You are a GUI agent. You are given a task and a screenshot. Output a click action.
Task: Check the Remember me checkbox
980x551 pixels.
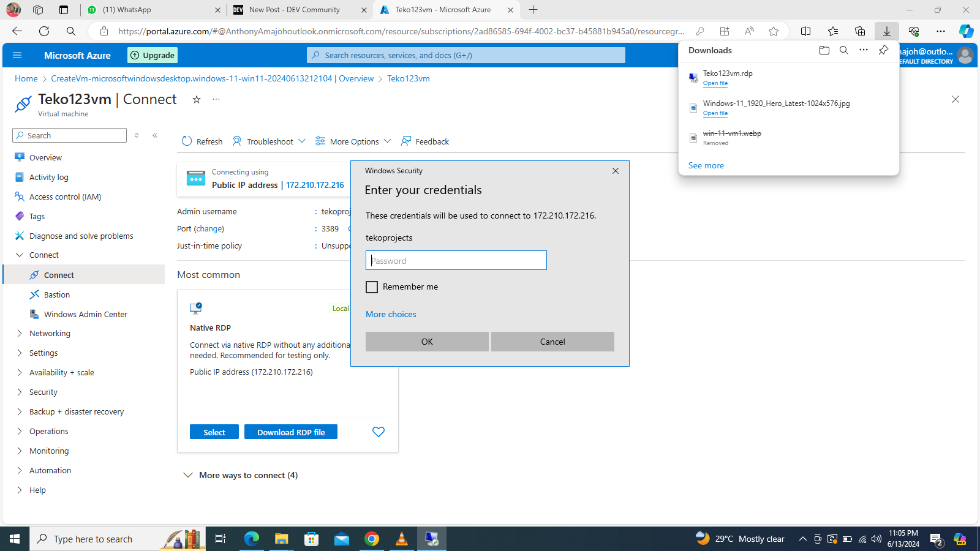pos(372,287)
